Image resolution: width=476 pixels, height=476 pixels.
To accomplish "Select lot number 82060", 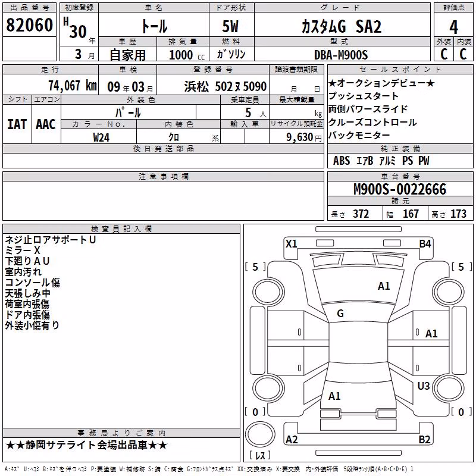I will (x=29, y=24).
